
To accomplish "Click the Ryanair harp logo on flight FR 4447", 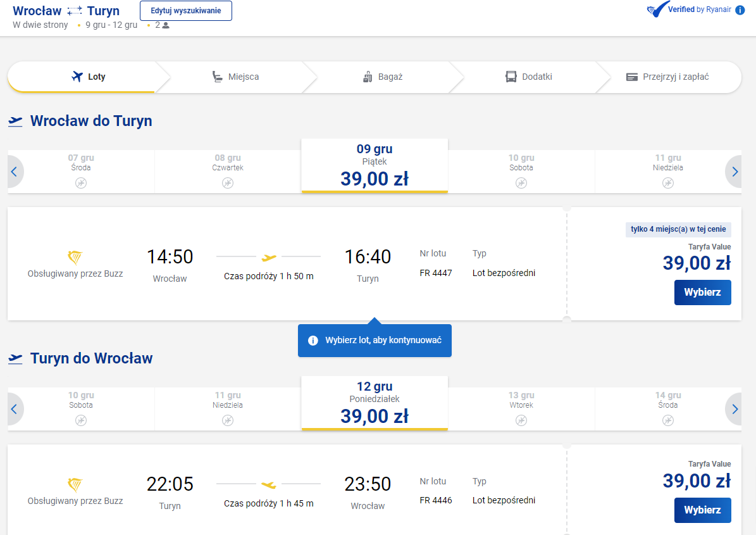I will point(75,257).
